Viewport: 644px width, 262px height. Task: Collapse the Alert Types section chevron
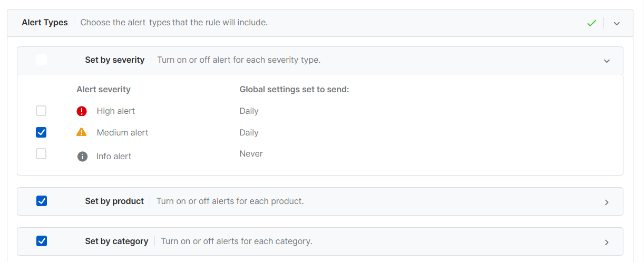click(x=617, y=23)
